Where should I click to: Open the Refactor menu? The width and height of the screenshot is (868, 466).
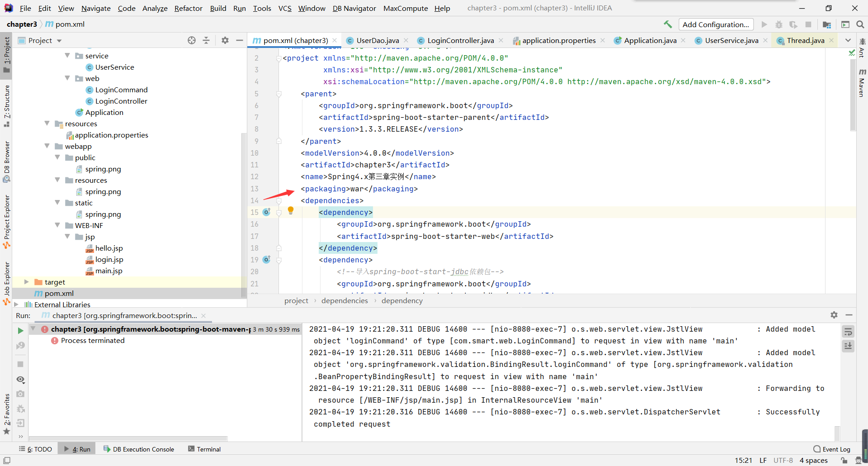click(189, 8)
